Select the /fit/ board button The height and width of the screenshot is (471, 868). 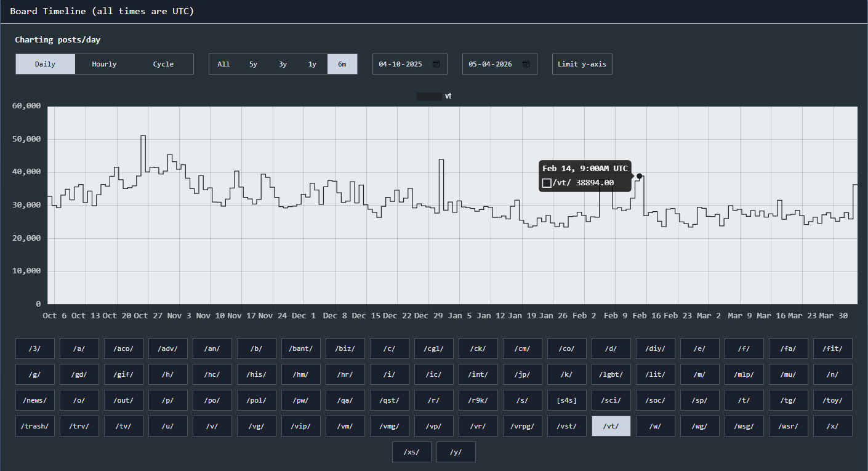[x=833, y=348]
